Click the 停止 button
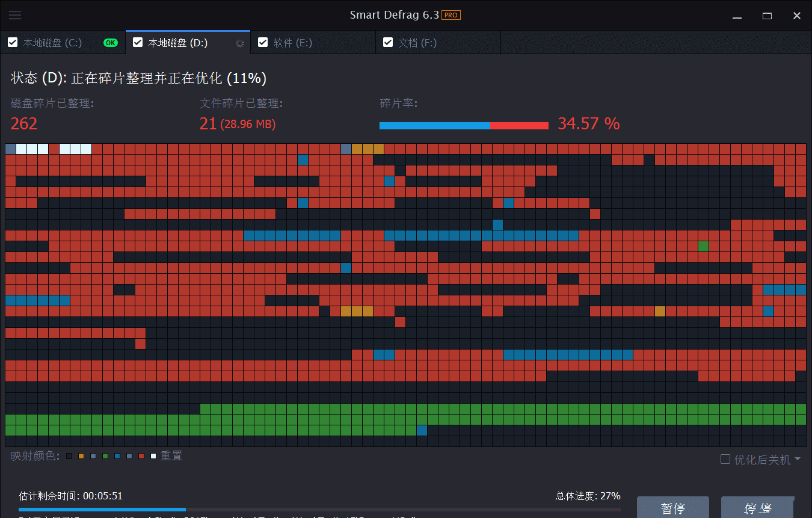This screenshot has width=812, height=518. click(x=757, y=508)
